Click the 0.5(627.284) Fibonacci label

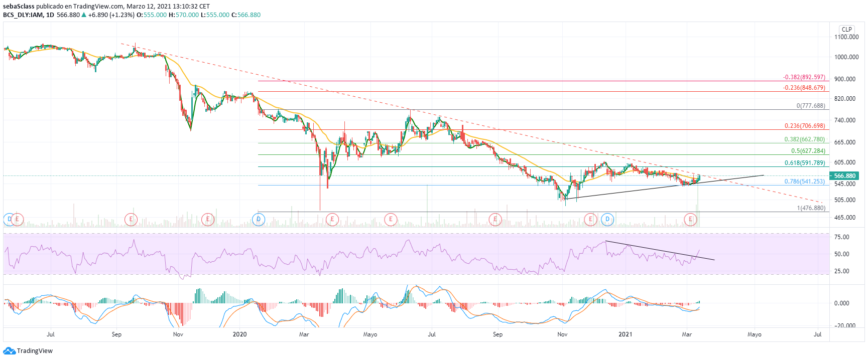[808, 151]
